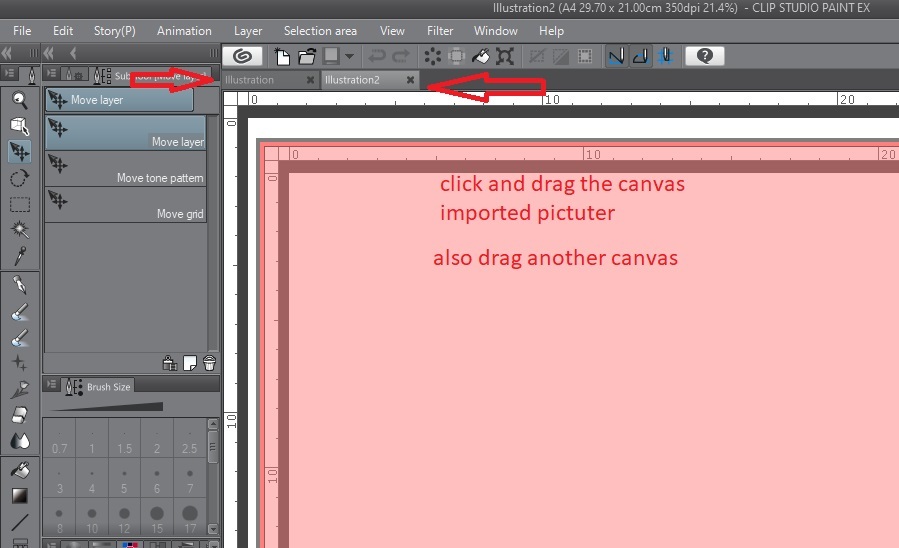The height and width of the screenshot is (548, 899).
Task: Click the greyed Undo arrow
Action: click(377, 56)
